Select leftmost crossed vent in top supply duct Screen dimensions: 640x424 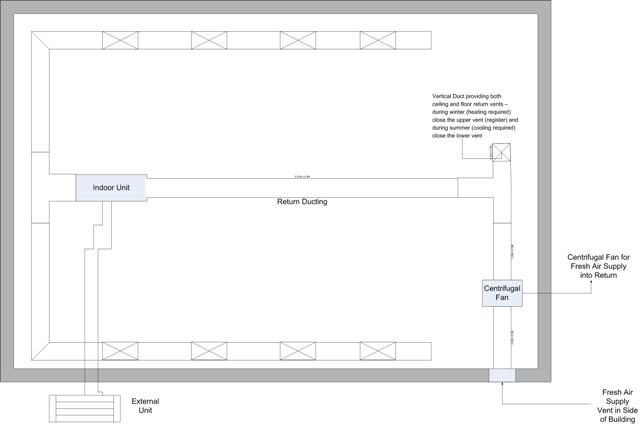click(120, 40)
